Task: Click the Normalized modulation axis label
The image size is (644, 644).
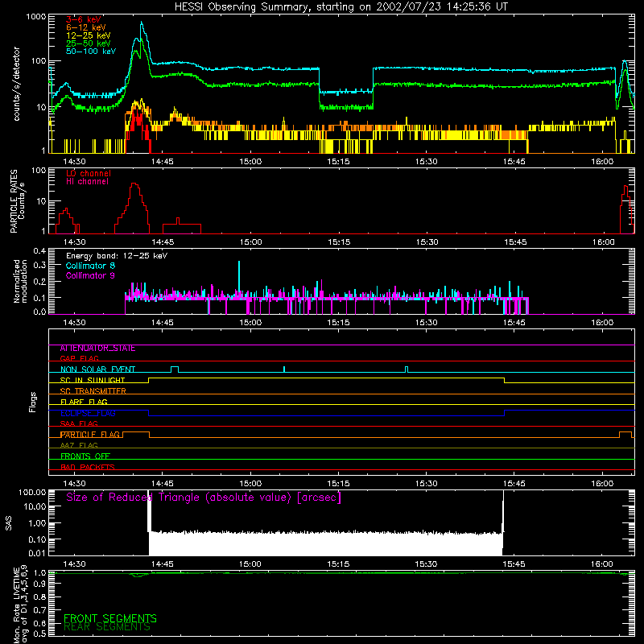Action: pyautogui.click(x=20, y=281)
